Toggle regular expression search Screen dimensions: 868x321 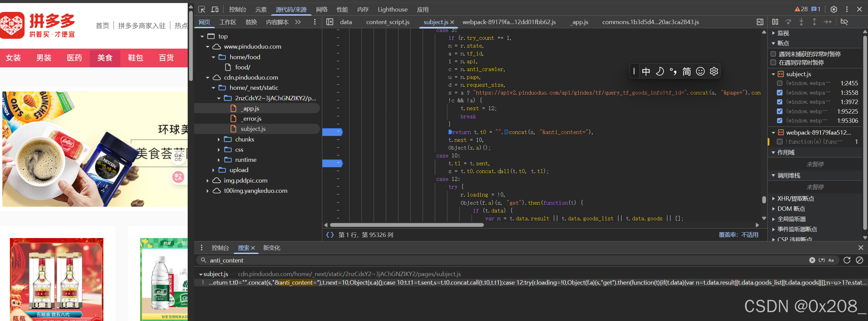[x=822, y=260]
